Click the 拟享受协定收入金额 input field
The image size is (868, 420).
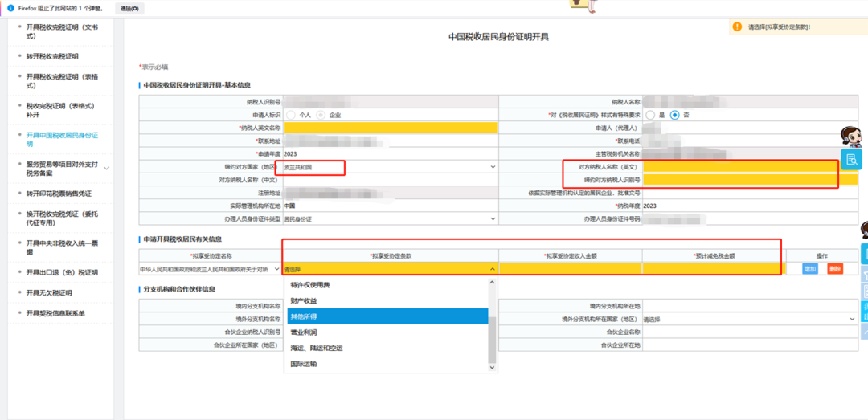pos(570,269)
